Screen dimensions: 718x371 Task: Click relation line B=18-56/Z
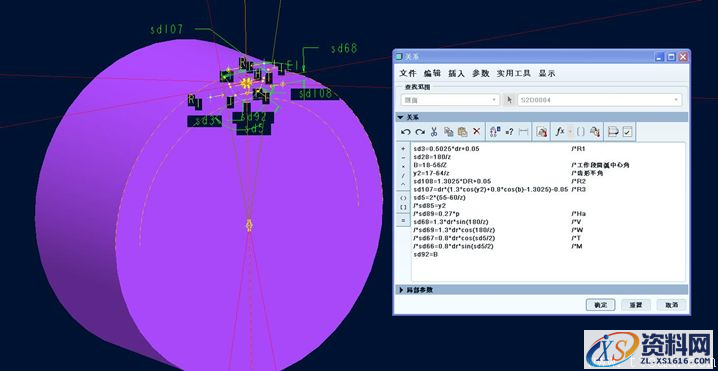(431, 165)
